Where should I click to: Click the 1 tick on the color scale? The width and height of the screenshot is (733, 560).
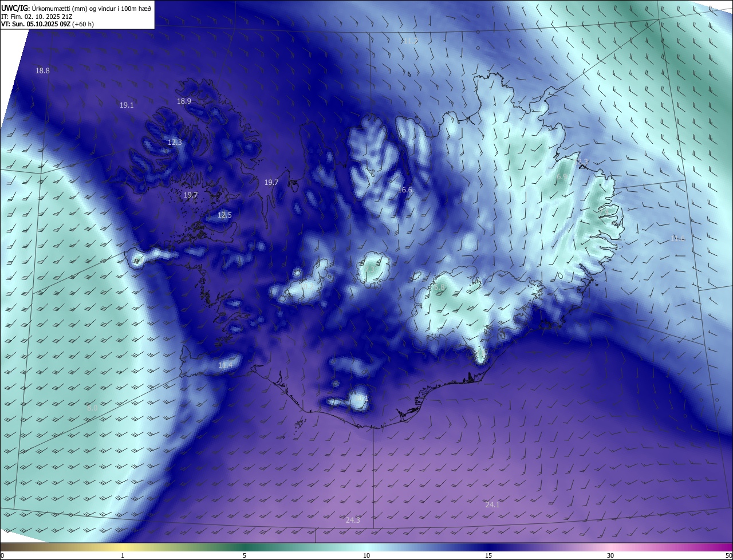click(x=123, y=555)
